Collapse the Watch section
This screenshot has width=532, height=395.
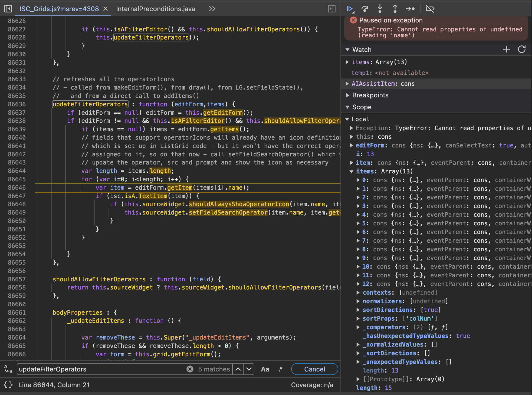(x=347, y=50)
